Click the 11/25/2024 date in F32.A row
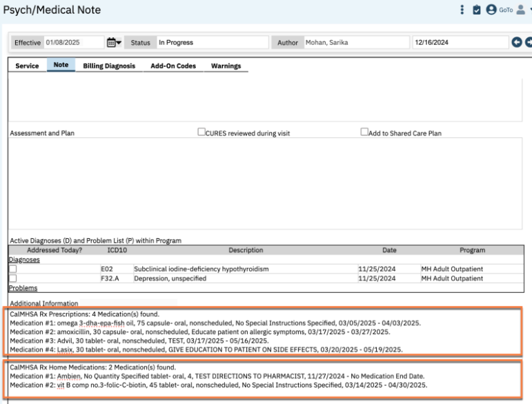The width and height of the screenshot is (532, 404). (x=377, y=278)
